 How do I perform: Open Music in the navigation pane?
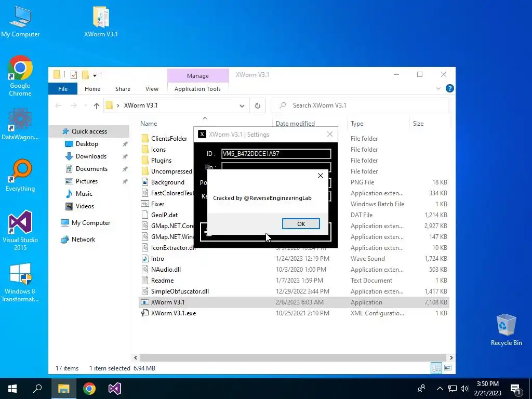(84, 194)
